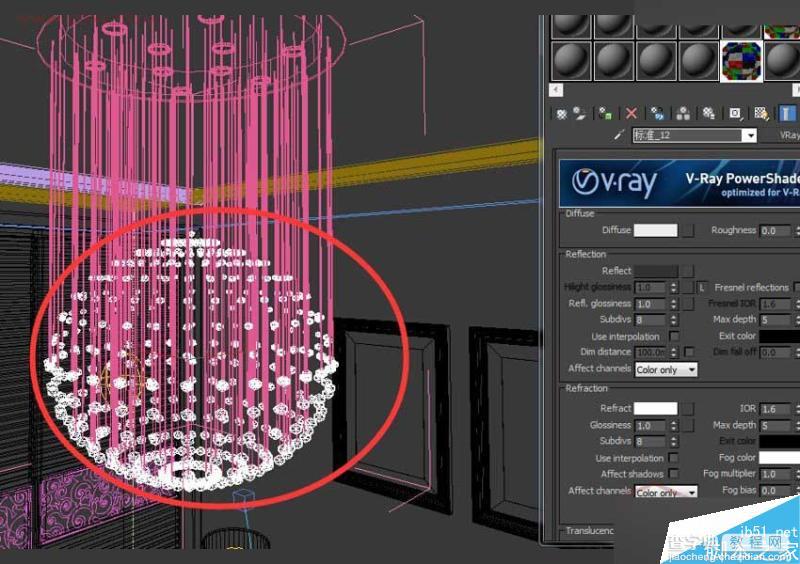Click the Refraction Subdivs value field

coord(651,441)
